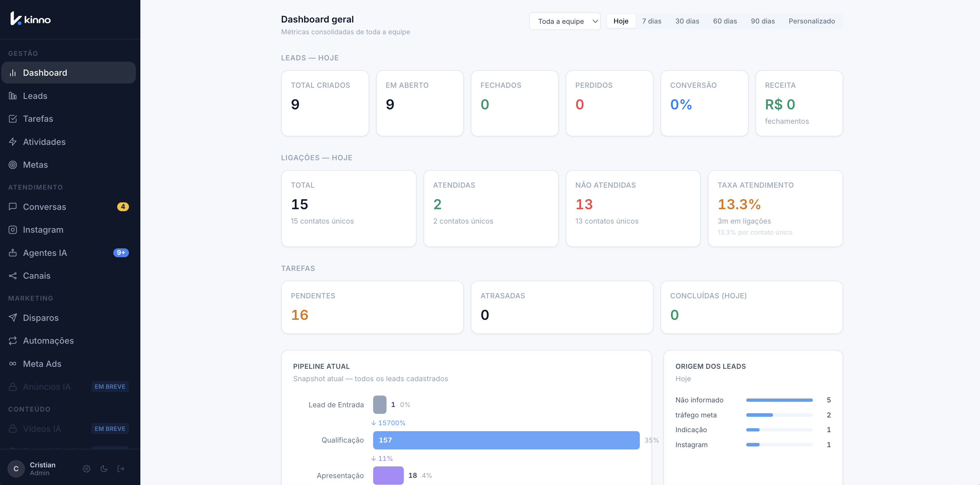Click the Vídeos IA locked item
The width and height of the screenshot is (980, 485).
pyautogui.click(x=69, y=429)
